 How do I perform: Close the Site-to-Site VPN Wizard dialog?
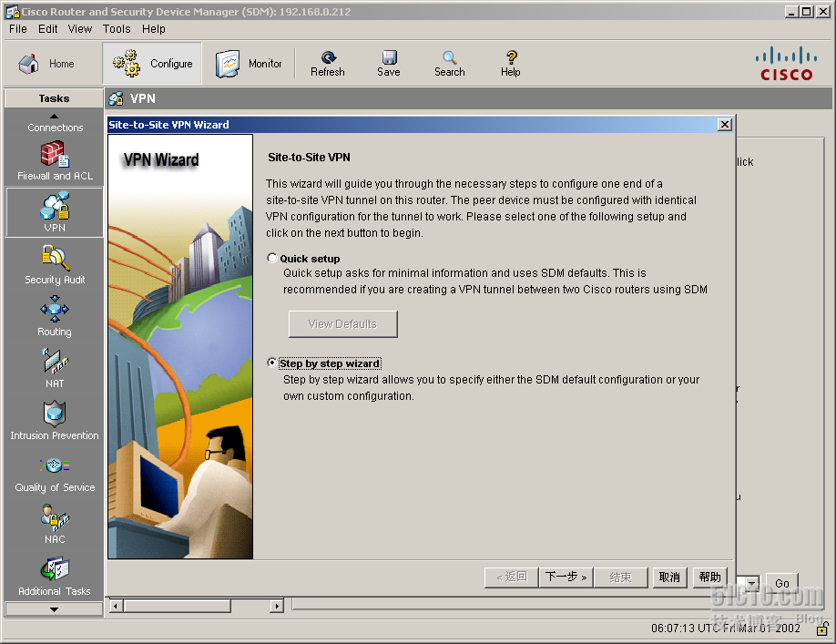725,125
